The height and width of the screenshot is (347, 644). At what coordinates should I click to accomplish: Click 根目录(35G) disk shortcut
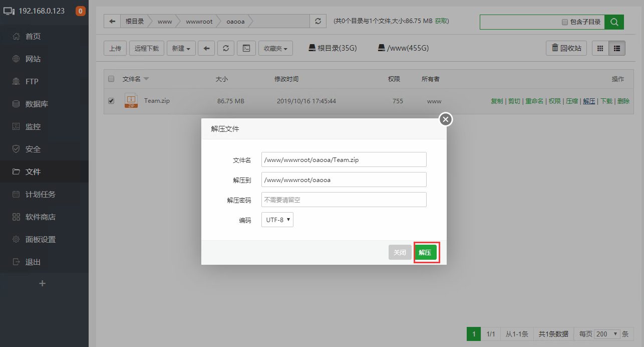(333, 48)
